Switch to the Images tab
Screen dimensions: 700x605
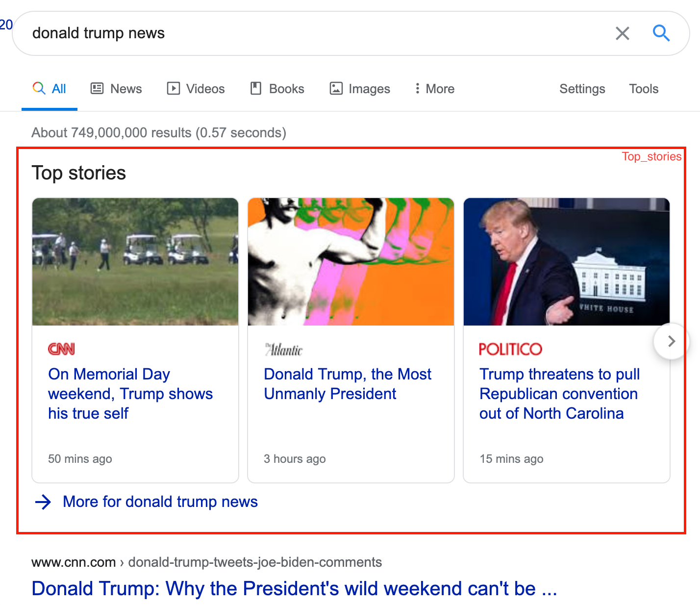click(360, 89)
